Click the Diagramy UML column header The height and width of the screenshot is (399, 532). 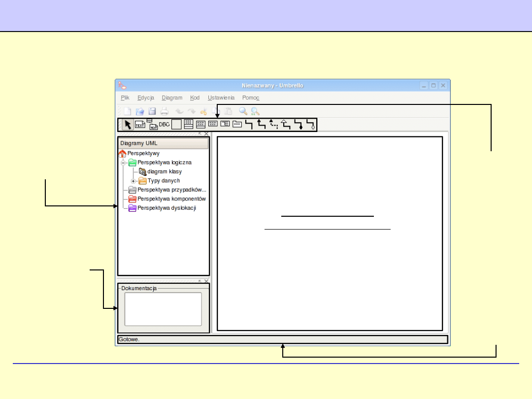click(x=163, y=143)
